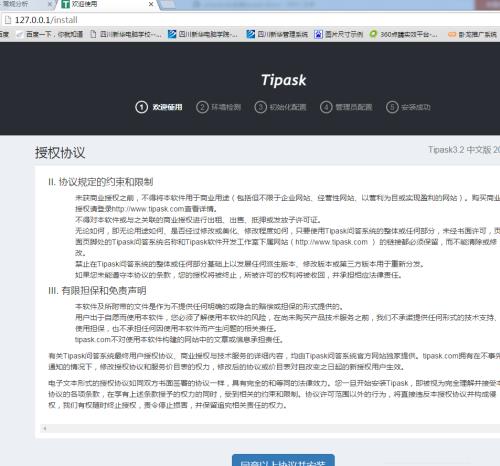Open the 四川新华管理系统 bookmark

(x=277, y=34)
